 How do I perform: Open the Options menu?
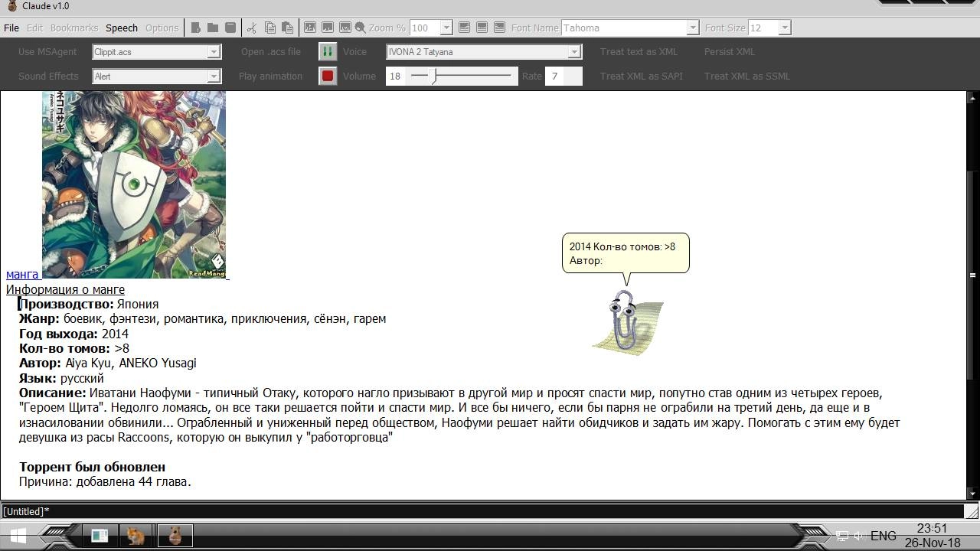click(x=162, y=28)
